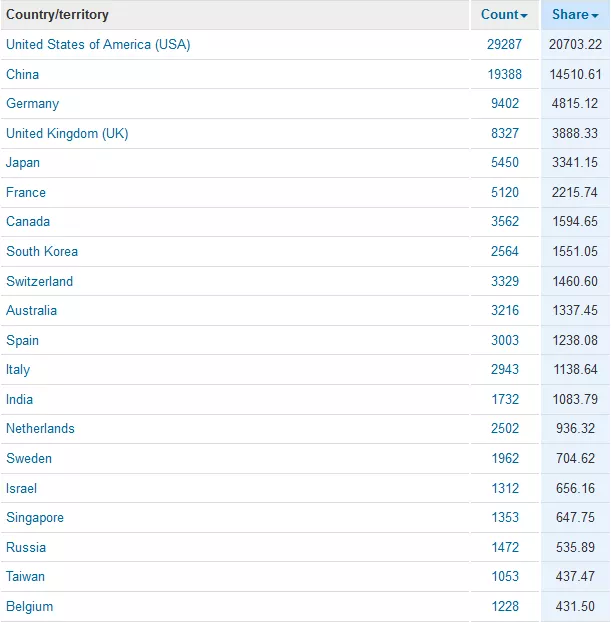This screenshot has height=622, width=611.
Task: Select the South Korea link
Action: [x=42, y=251]
